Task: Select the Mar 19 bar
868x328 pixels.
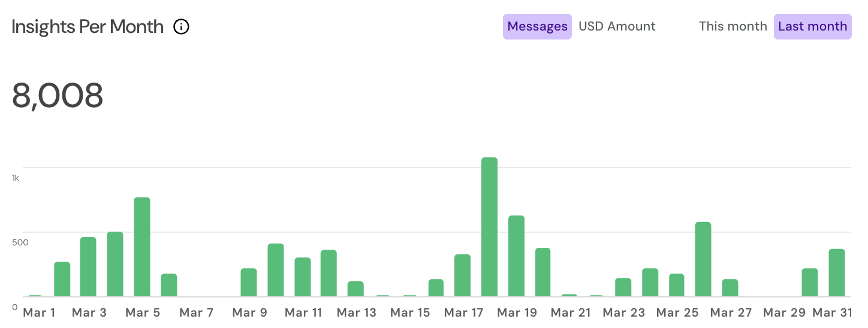Action: [517, 256]
